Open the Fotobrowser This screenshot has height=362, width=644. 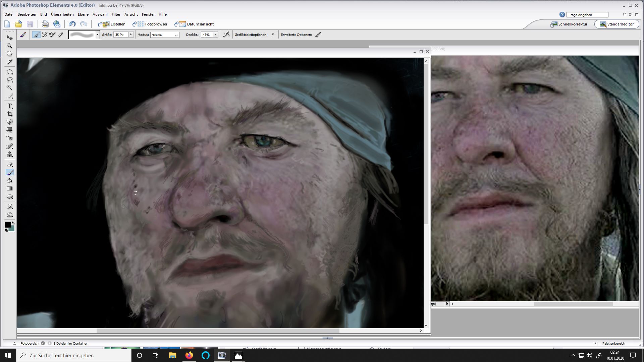tap(150, 24)
